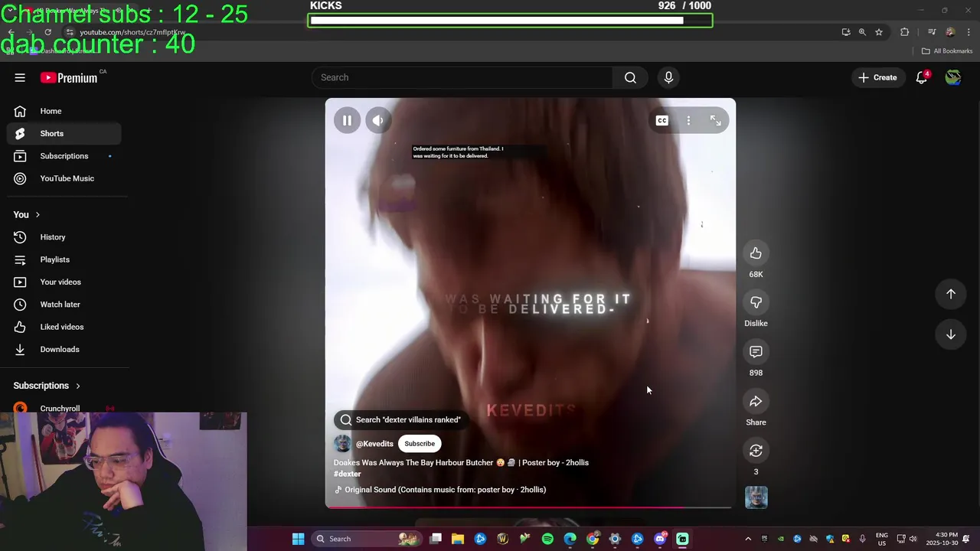Open Downloads in the sidebar

coord(64,349)
